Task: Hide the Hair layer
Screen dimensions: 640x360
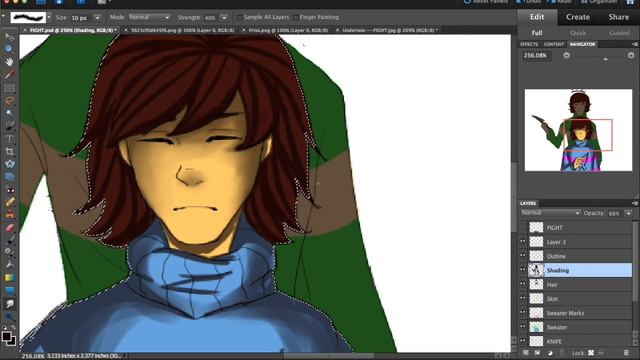Action: pos(523,284)
